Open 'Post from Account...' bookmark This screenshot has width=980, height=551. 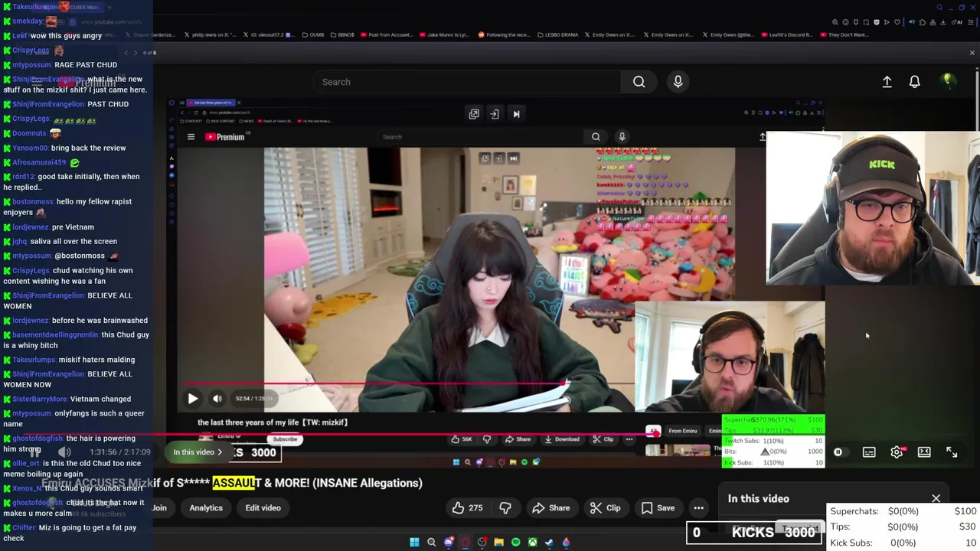point(386,34)
